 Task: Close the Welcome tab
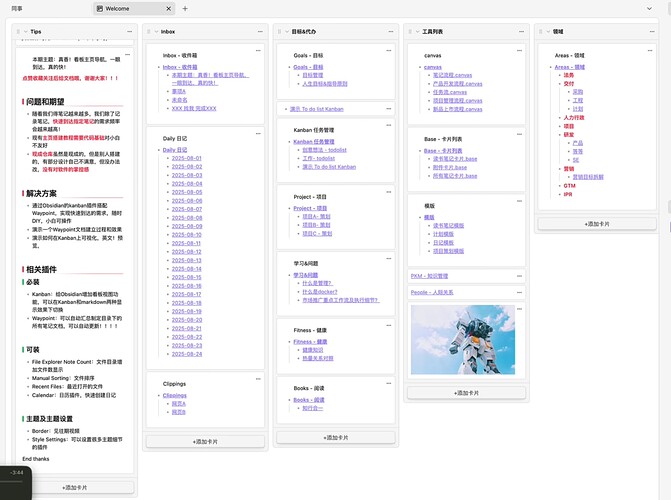[168, 8]
